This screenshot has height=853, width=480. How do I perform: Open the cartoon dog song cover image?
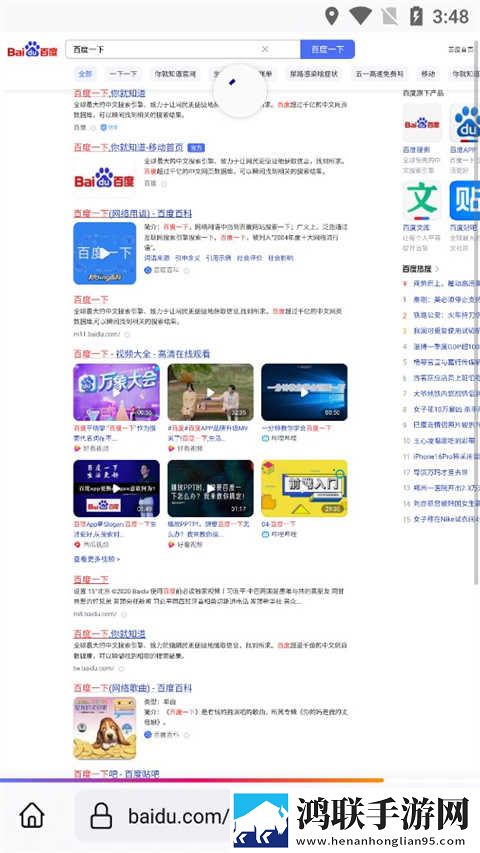pyautogui.click(x=104, y=728)
